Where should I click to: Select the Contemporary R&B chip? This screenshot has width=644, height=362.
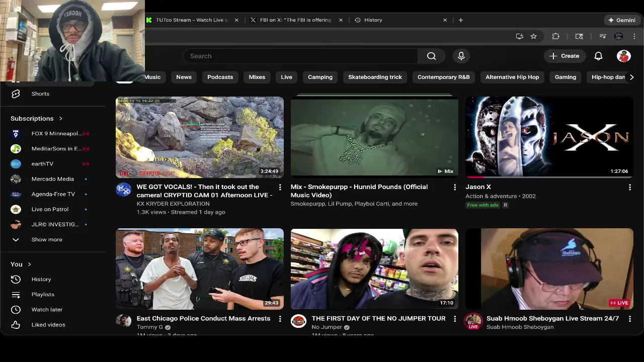pyautogui.click(x=444, y=77)
